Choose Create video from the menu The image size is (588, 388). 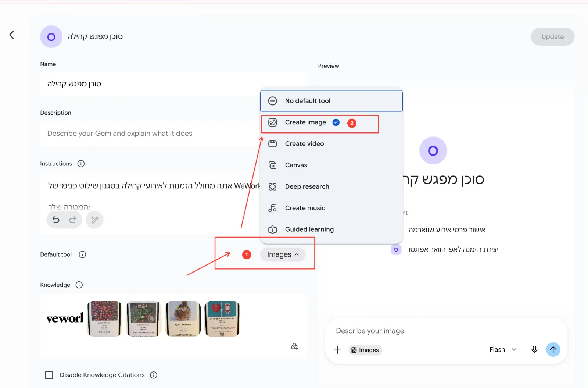331,144
